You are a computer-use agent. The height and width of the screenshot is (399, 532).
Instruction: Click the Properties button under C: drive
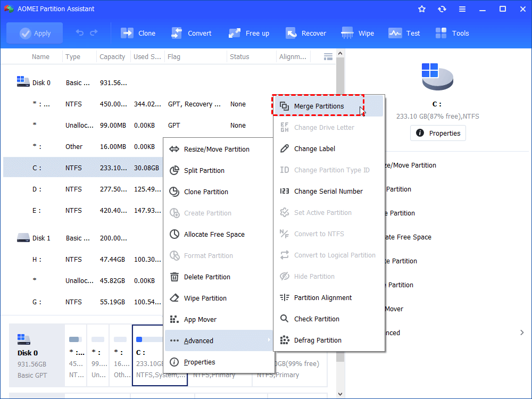point(438,133)
